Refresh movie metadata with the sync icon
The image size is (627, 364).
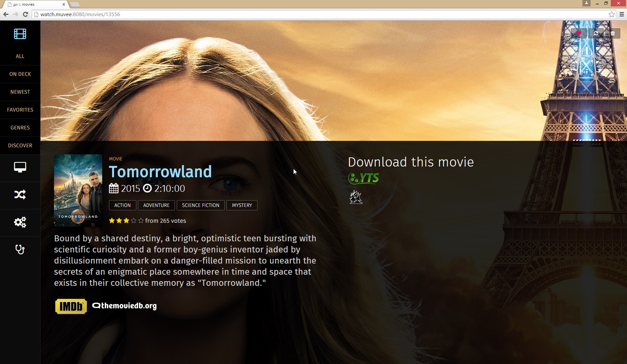[x=596, y=33]
